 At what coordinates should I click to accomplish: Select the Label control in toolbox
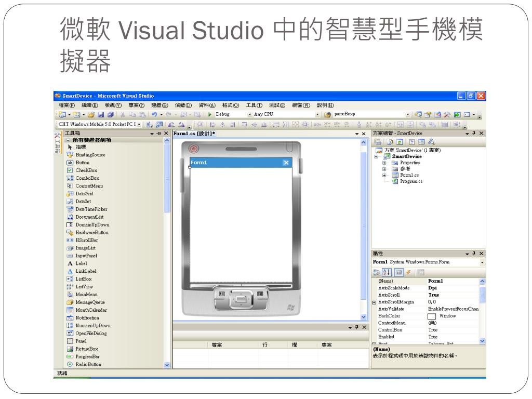pyautogui.click(x=77, y=263)
